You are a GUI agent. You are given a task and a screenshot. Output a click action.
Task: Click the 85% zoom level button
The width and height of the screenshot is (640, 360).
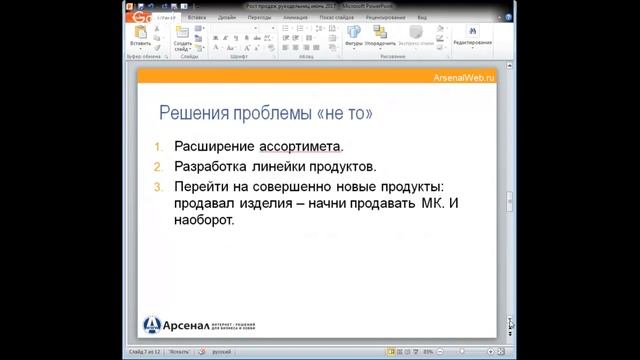point(428,351)
